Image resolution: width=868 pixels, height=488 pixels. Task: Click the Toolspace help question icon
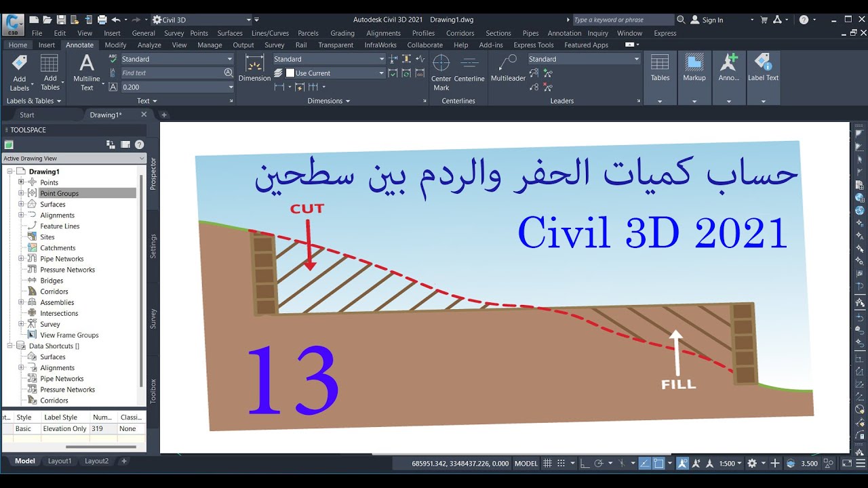139,144
